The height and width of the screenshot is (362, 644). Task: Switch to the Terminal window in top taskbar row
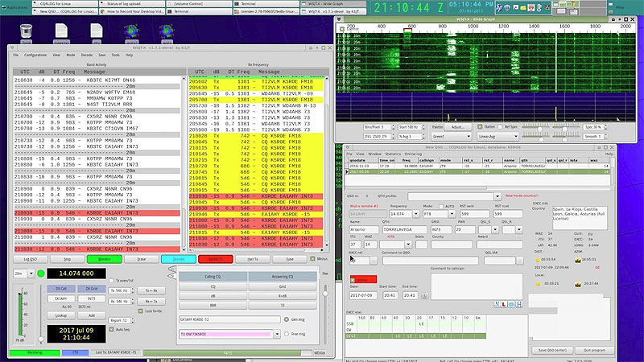266,4
